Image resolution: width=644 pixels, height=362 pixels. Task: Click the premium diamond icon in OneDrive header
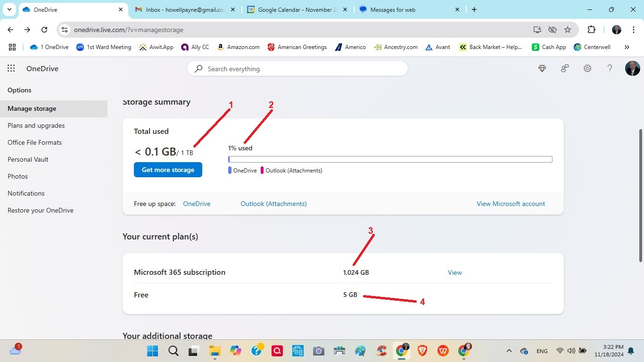pos(542,69)
